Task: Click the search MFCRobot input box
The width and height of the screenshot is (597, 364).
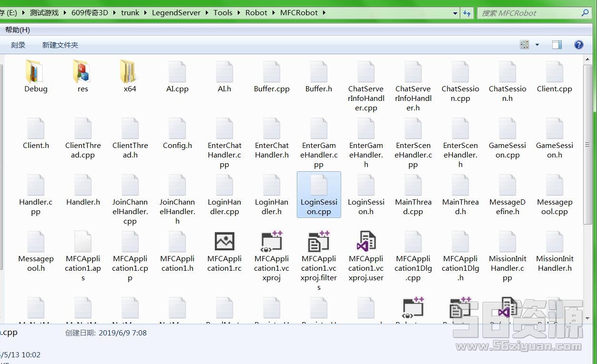Action: [x=529, y=13]
